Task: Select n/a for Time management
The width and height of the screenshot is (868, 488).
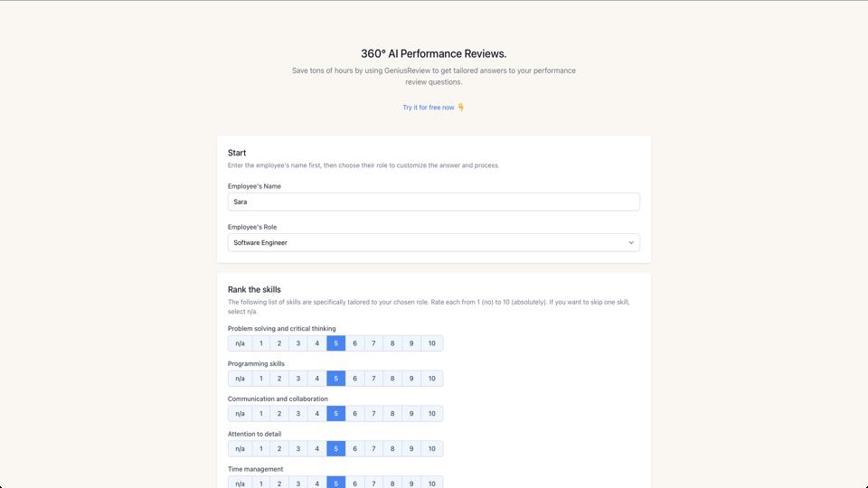Action: [x=240, y=483]
